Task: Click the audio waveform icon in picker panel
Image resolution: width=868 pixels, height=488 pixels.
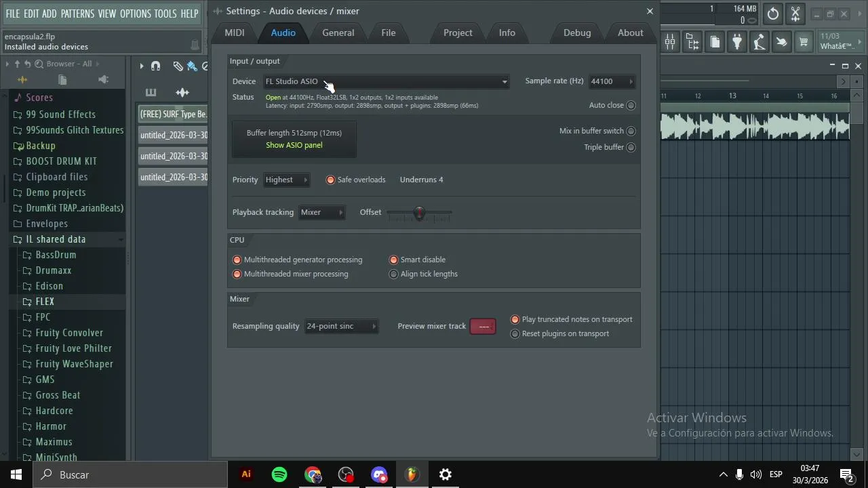Action: tap(182, 92)
